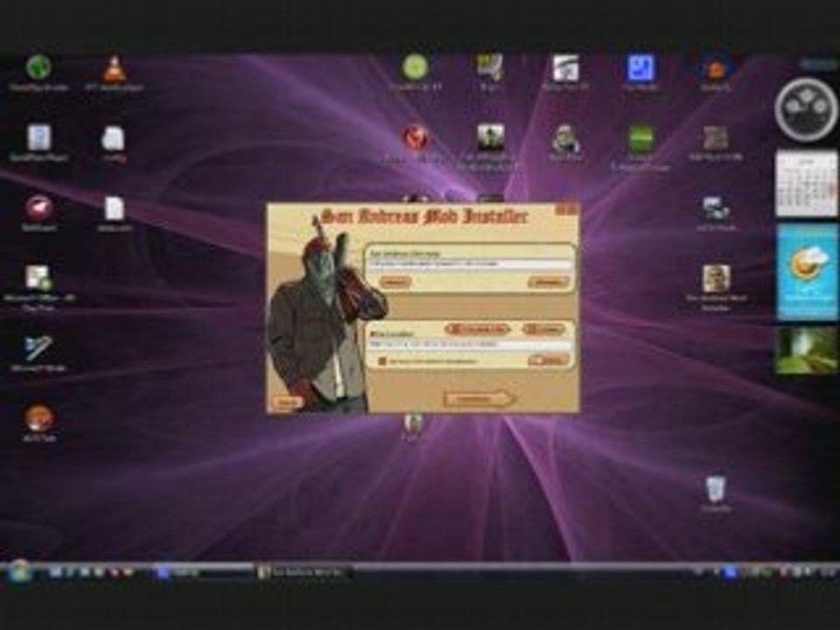Open the blue square desktop icon
Viewport: 840px width, 630px height.
coord(640,68)
